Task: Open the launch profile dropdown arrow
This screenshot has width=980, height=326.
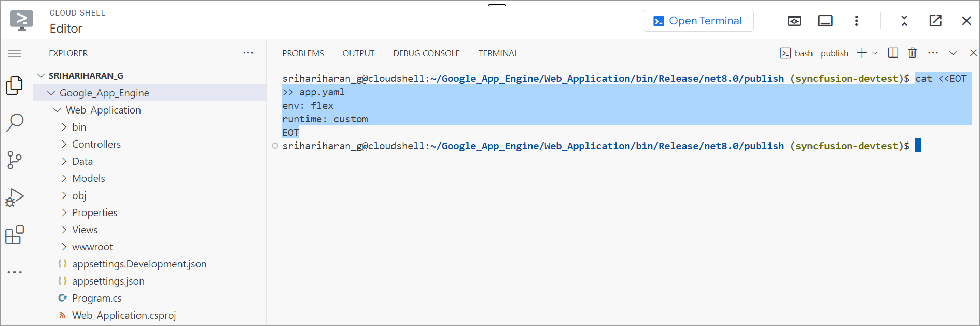Action: coord(875,53)
